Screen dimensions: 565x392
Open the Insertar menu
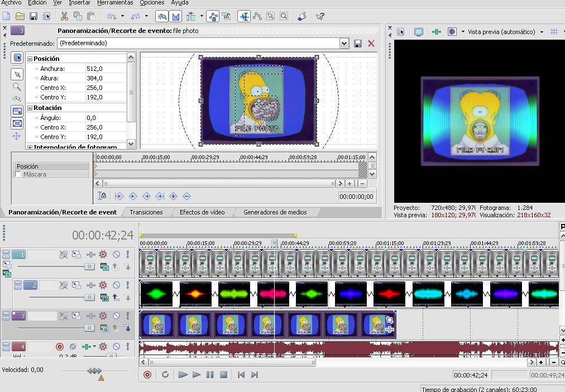point(79,3)
